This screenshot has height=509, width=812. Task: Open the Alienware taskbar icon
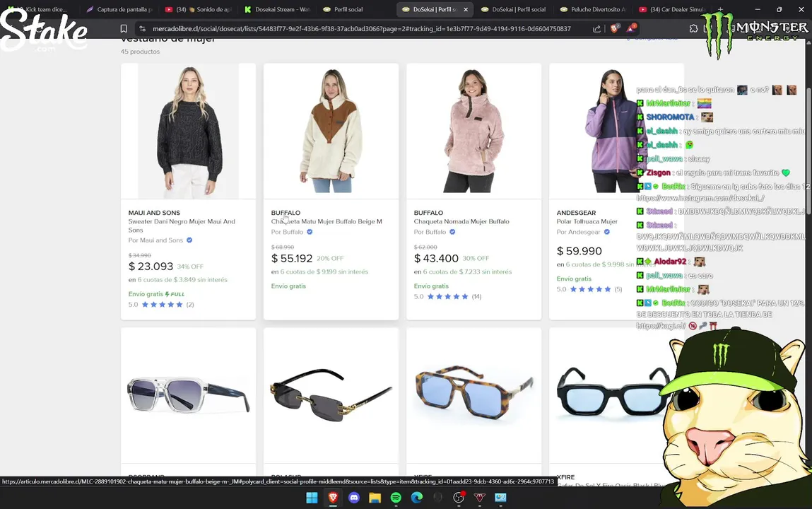click(437, 498)
